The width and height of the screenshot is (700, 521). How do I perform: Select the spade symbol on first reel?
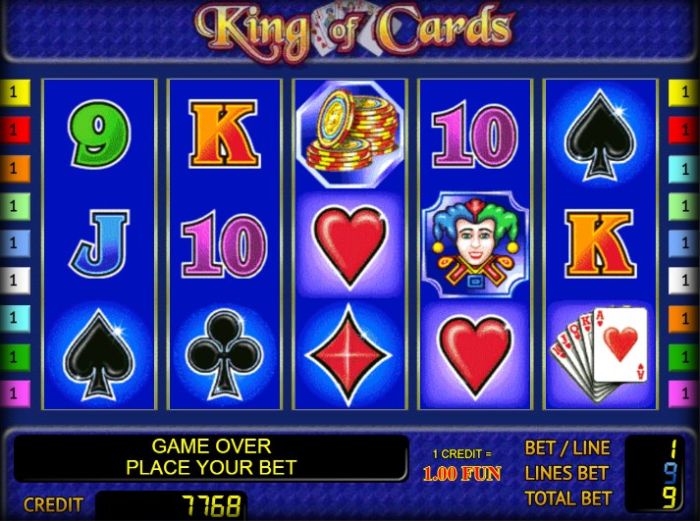(99, 355)
